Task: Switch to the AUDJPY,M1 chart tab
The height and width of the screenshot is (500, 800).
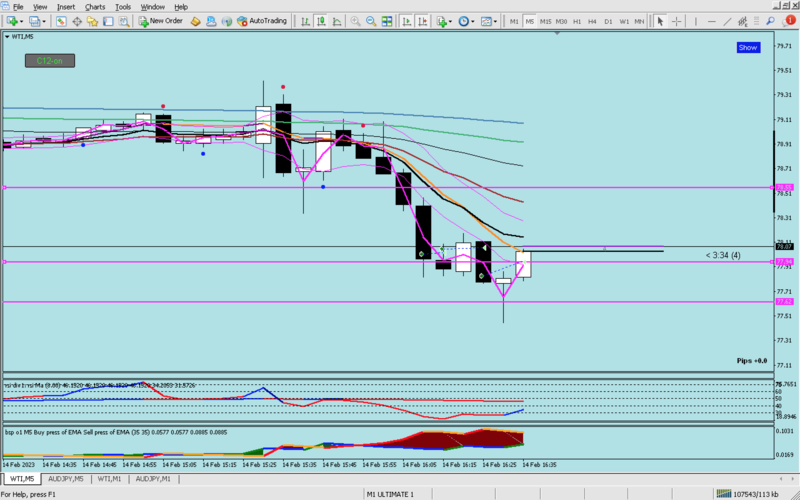Action: tap(153, 479)
